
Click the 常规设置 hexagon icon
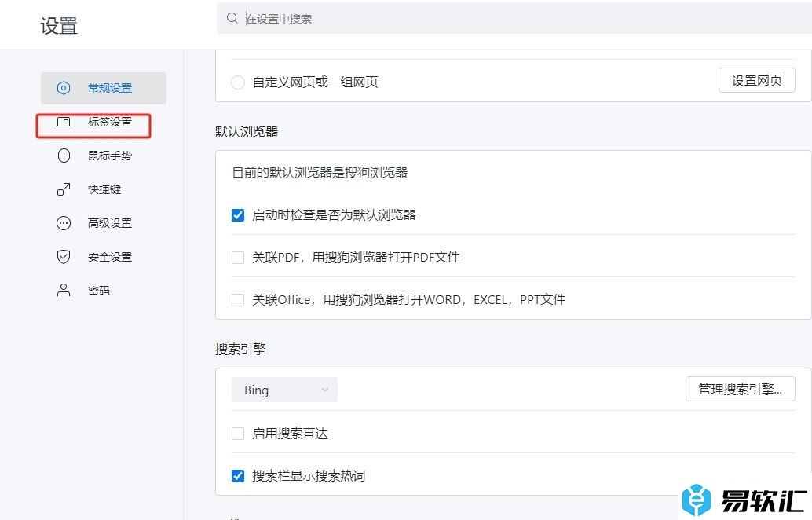tap(63, 88)
